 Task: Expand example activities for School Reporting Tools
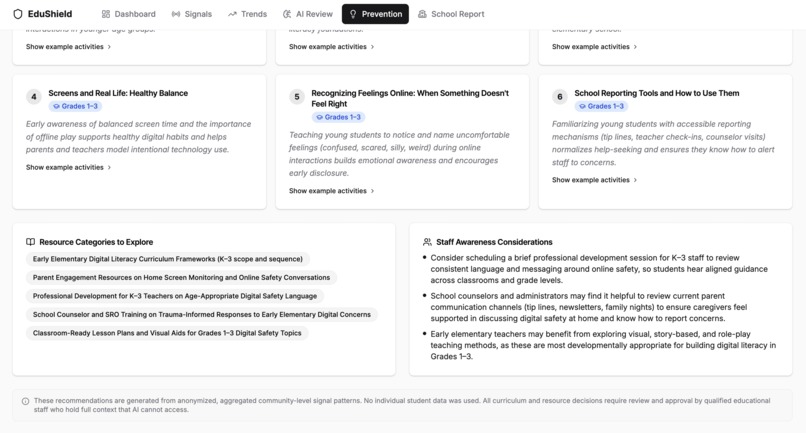pyautogui.click(x=594, y=180)
